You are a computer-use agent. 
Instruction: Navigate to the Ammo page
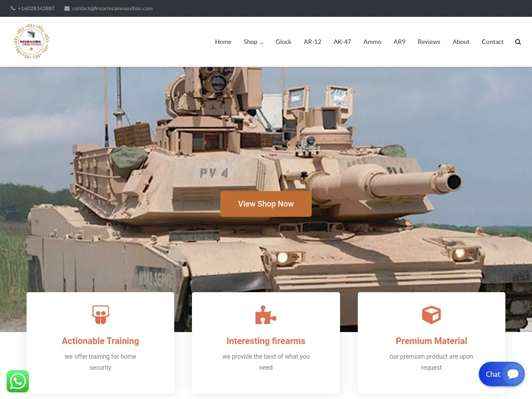click(372, 42)
